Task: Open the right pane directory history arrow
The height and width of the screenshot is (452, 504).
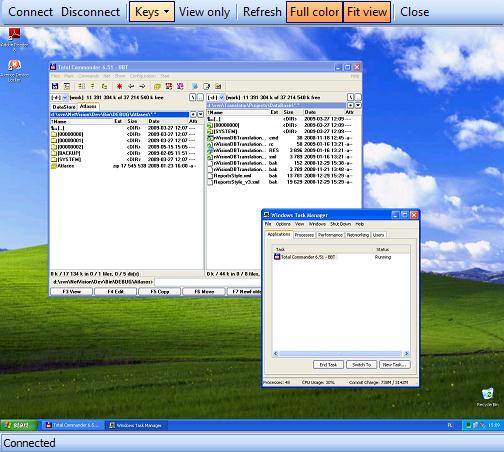Action: click(358, 105)
